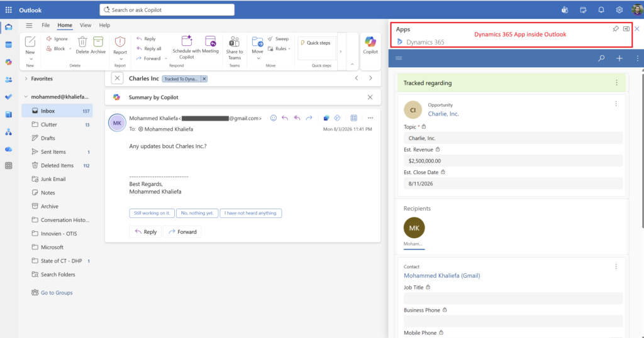Open the Help tab

[104, 25]
